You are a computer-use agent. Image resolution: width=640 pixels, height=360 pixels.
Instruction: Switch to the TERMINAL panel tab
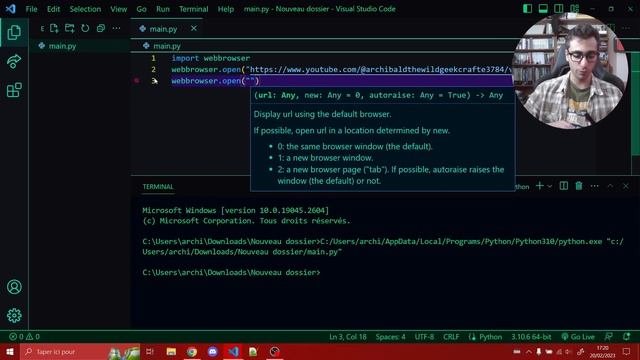158,187
